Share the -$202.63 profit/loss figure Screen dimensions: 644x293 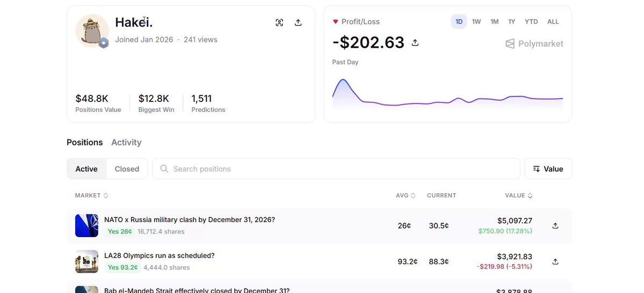point(415,42)
